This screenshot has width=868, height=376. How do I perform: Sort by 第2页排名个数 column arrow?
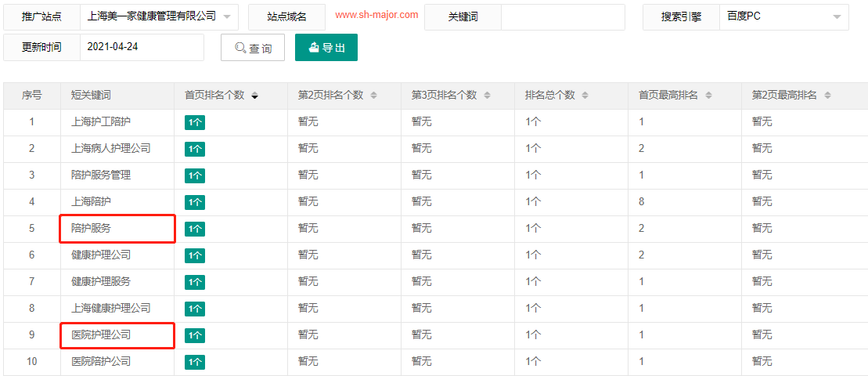click(x=373, y=96)
